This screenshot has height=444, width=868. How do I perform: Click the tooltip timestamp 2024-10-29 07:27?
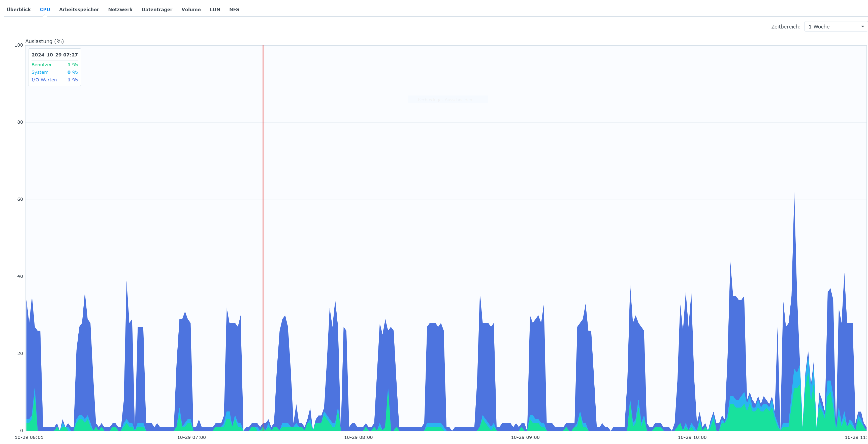coord(55,55)
